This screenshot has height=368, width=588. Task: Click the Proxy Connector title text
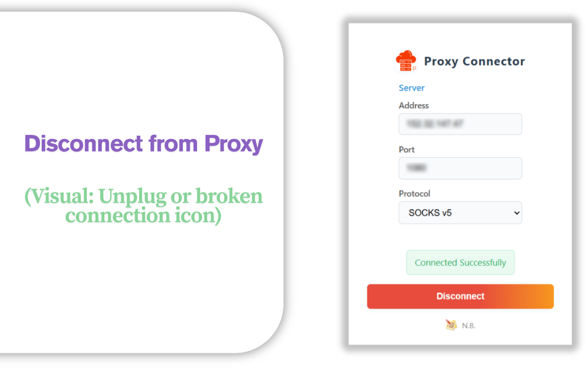474,61
